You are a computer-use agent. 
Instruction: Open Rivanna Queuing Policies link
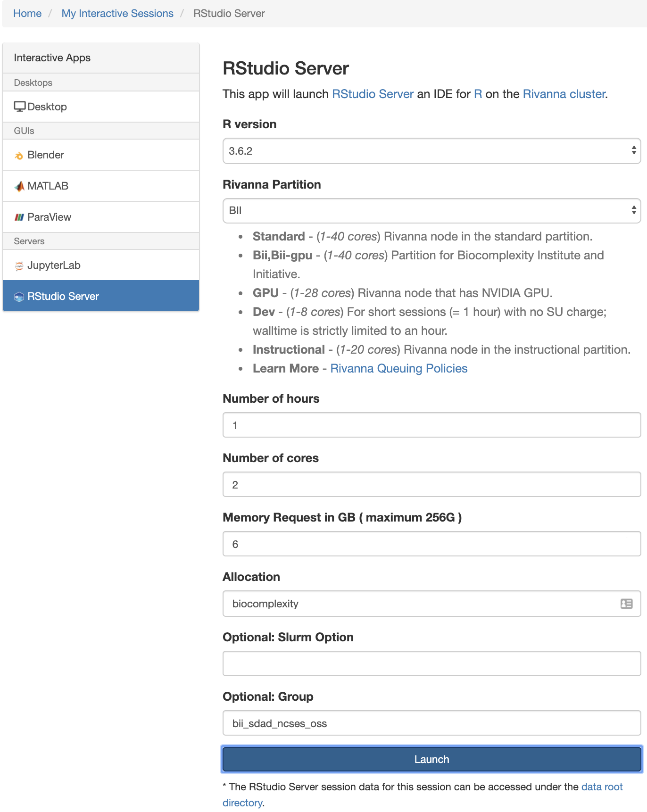coord(398,368)
